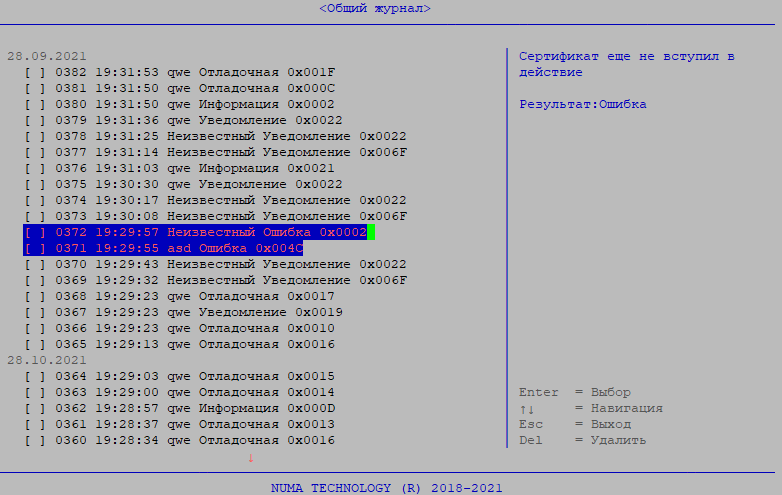Mark checkbox of entry 0372 error
The height and width of the screenshot is (495, 782).
35,233
